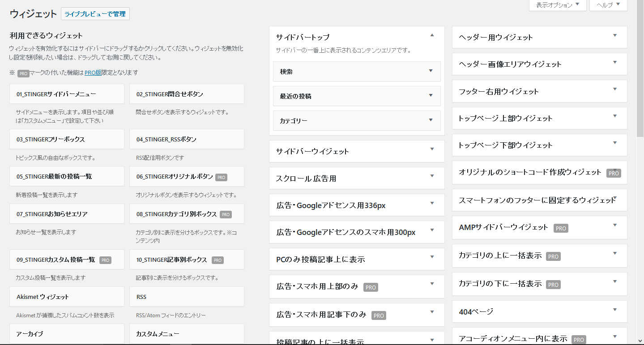Expand the カテゴリー widget settings

430,120
